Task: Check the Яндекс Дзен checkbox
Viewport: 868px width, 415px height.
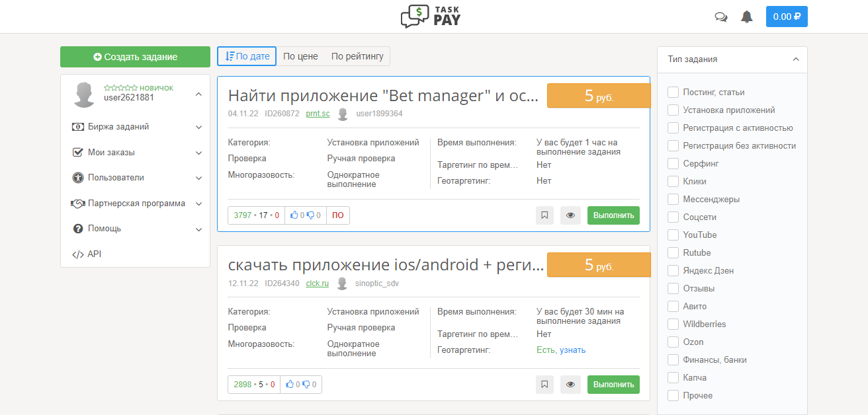Action: 673,270
